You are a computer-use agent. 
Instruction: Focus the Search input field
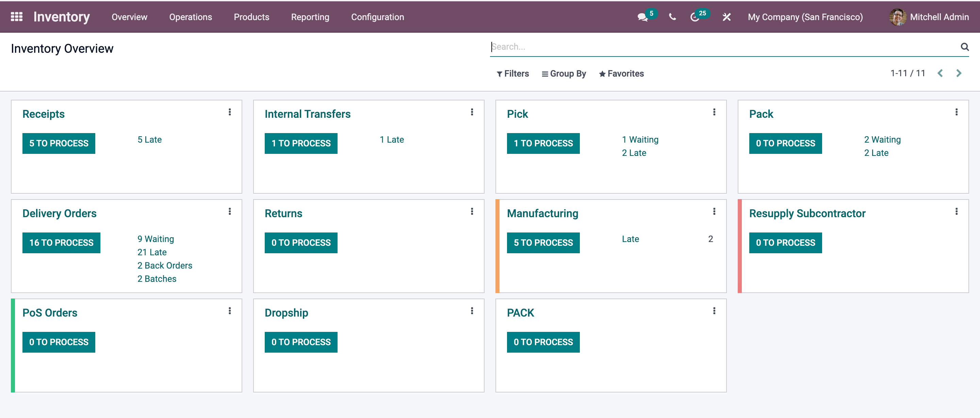tap(723, 47)
